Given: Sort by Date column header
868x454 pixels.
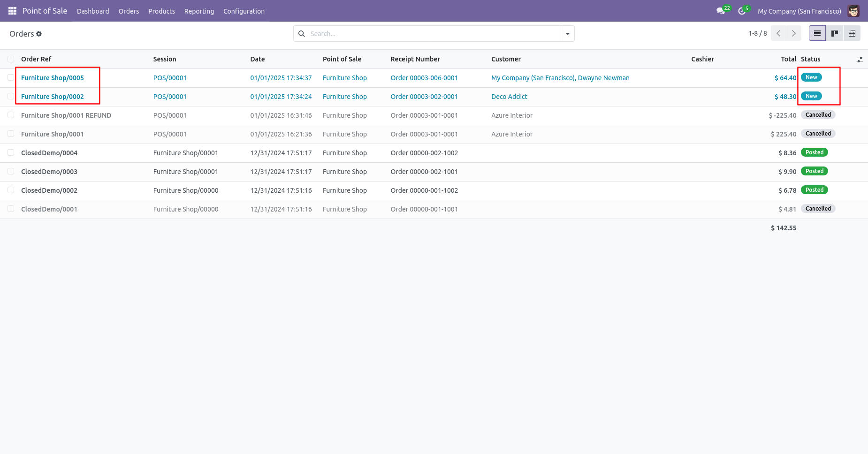Looking at the screenshot, I should [258, 59].
